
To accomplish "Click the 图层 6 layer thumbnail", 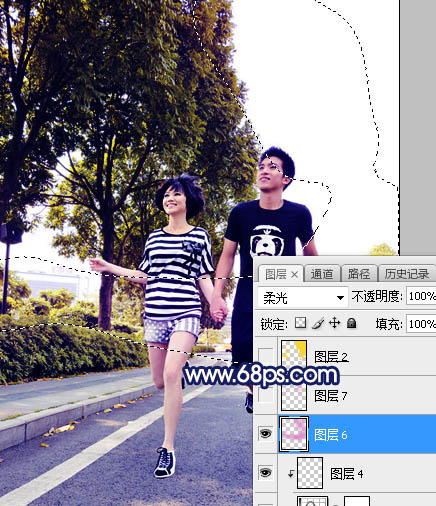I will [294, 434].
